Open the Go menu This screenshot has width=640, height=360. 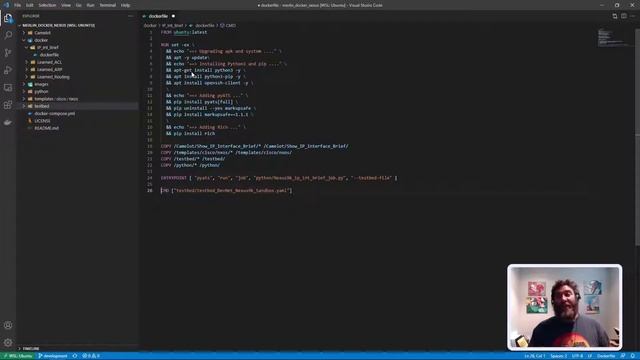[x=78, y=5]
